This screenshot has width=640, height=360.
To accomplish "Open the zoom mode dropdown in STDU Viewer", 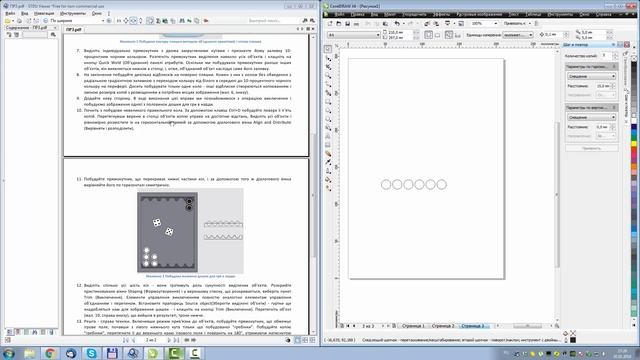I will 103,20.
